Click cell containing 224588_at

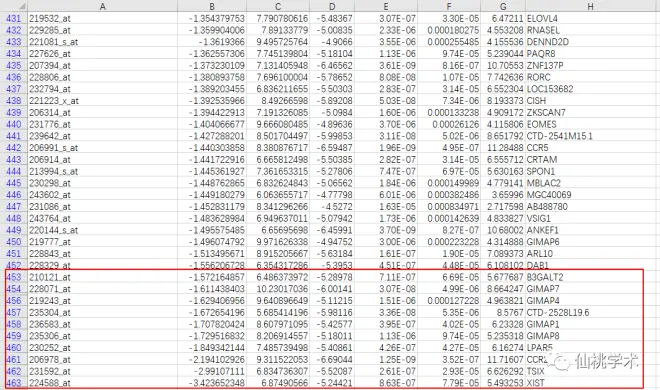coord(102,383)
